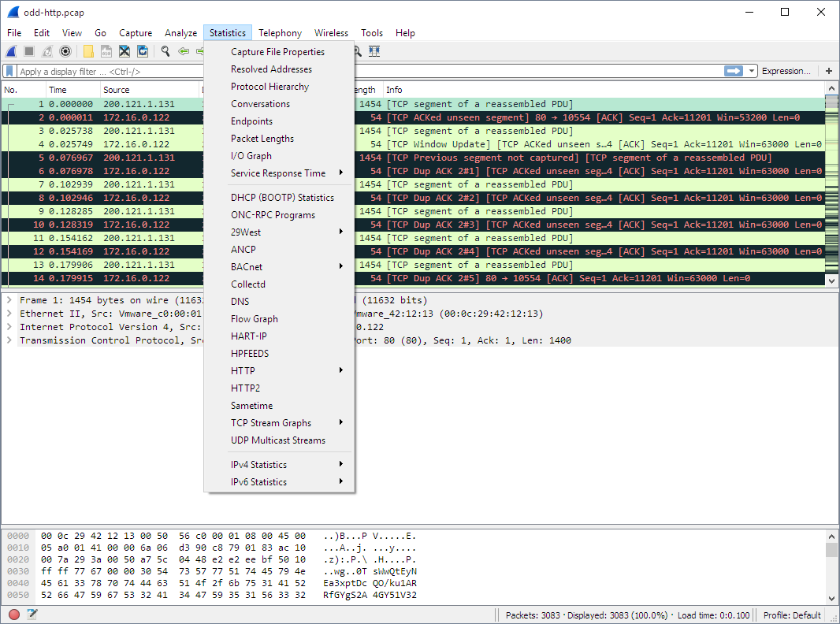Click the restart current capture icon
This screenshot has height=624, width=840.
click(46, 51)
